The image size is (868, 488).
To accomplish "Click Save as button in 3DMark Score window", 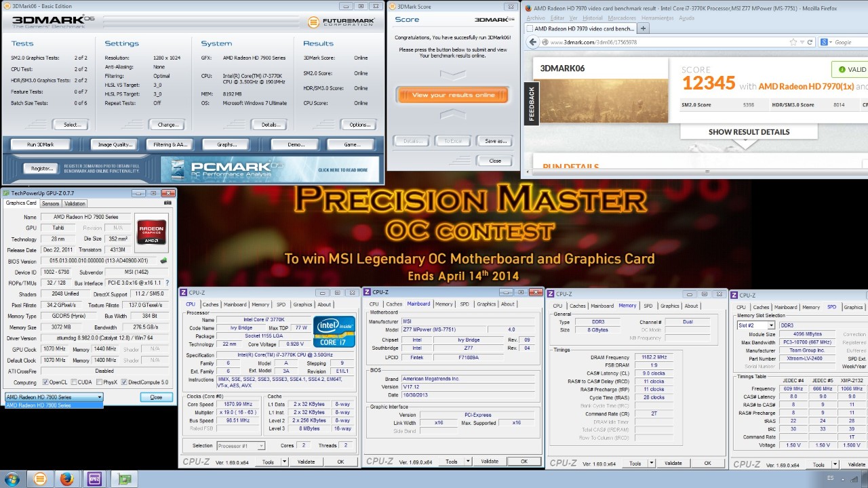I will tap(496, 141).
